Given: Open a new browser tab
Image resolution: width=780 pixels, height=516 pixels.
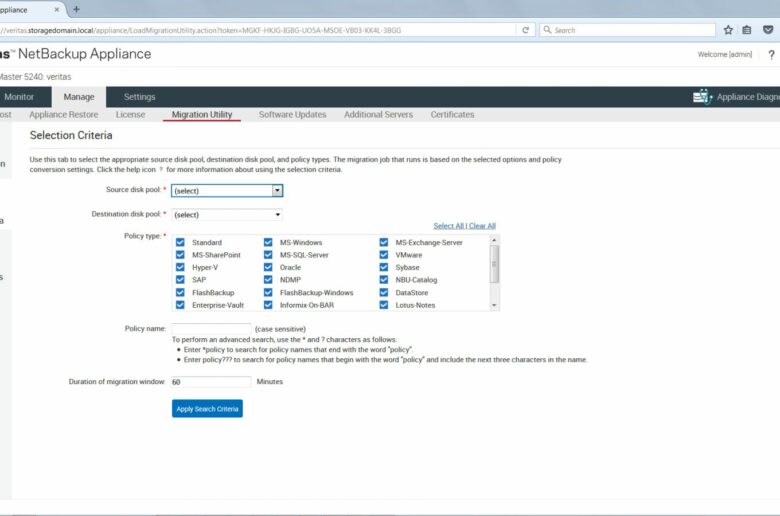Looking at the screenshot, I should (x=76, y=9).
